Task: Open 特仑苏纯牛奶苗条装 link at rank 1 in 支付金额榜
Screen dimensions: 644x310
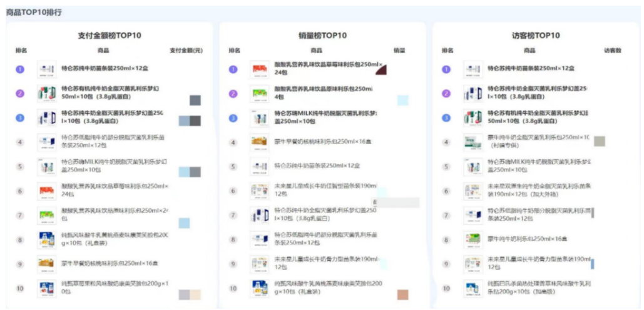Action: [x=105, y=68]
